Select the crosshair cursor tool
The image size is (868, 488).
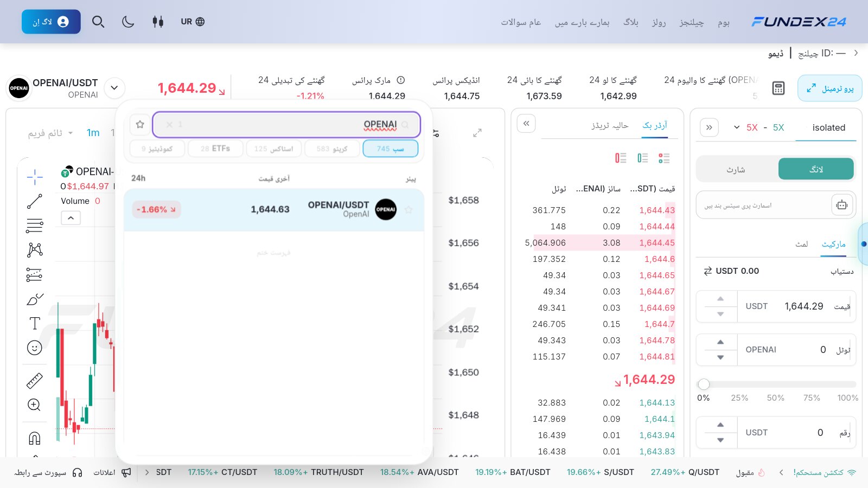(x=35, y=177)
